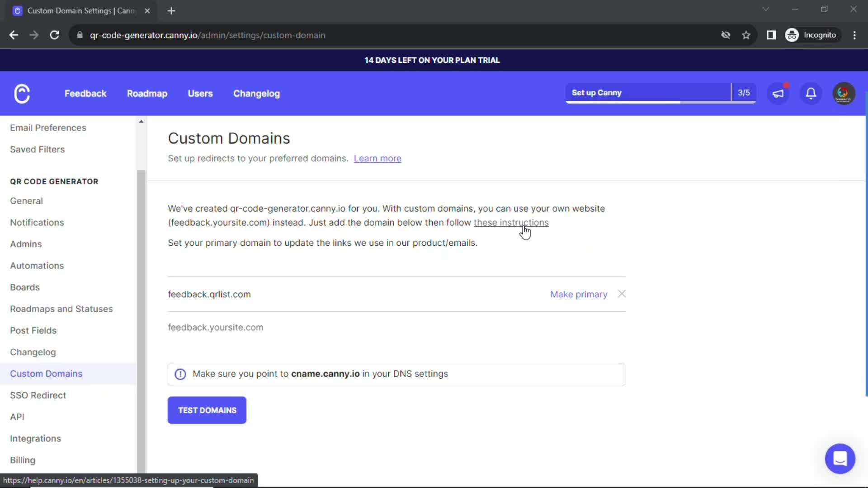The height and width of the screenshot is (488, 868).
Task: Open Billing in sidebar
Action: pos(23,460)
